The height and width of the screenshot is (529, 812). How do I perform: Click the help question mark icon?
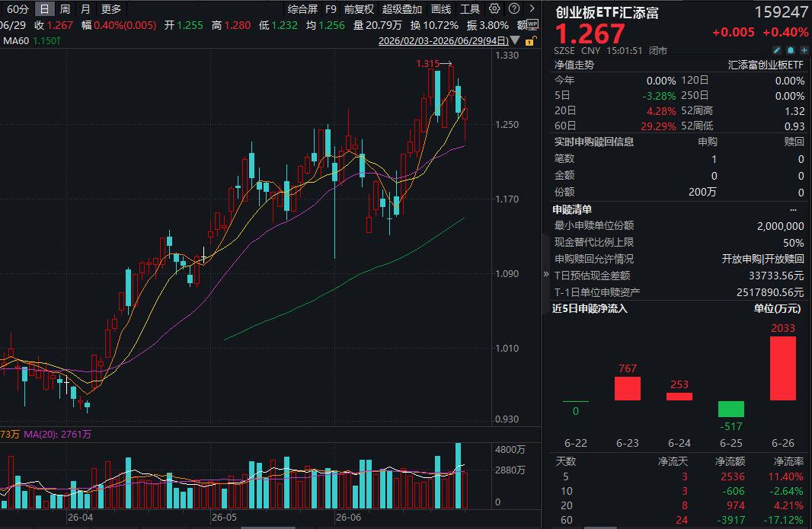click(x=513, y=9)
